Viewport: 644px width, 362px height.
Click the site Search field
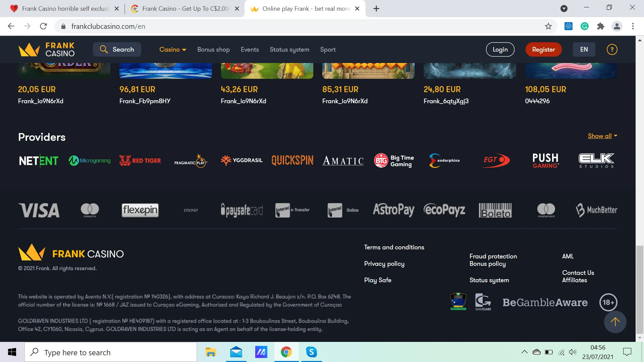coord(117,50)
